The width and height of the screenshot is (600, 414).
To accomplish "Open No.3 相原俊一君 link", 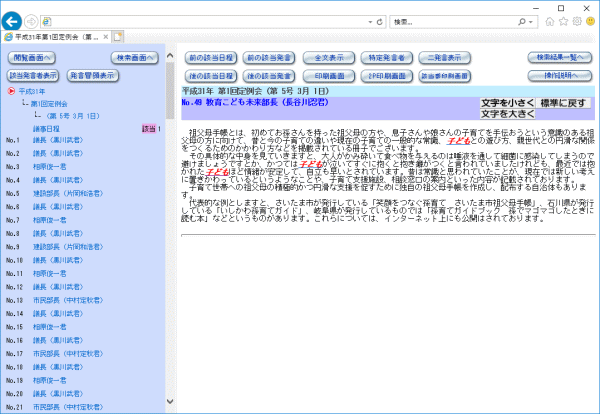I will point(49,167).
